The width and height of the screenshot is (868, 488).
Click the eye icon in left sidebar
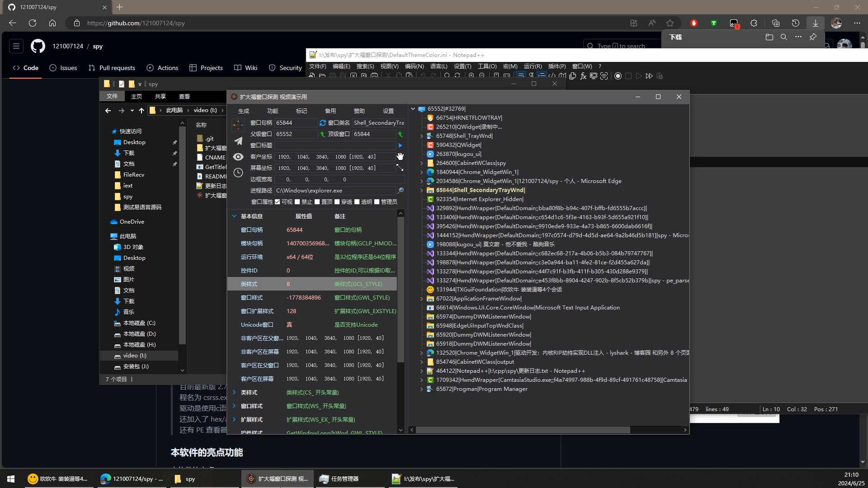[238, 157]
